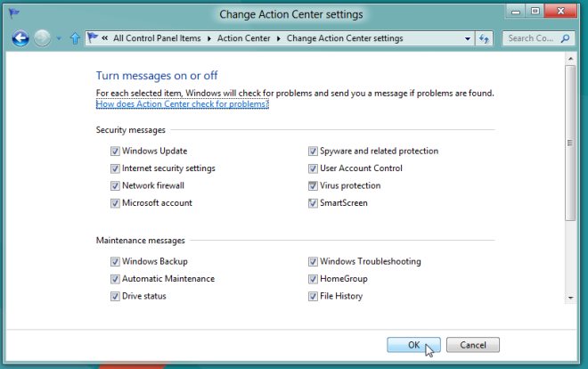Open How does Action Center check link

pyautogui.click(x=183, y=104)
